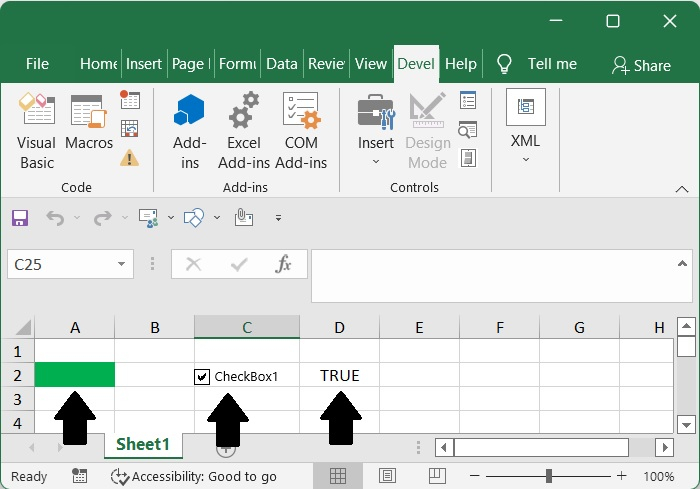Start Record Macro
This screenshot has width=700, height=489.
(x=130, y=100)
